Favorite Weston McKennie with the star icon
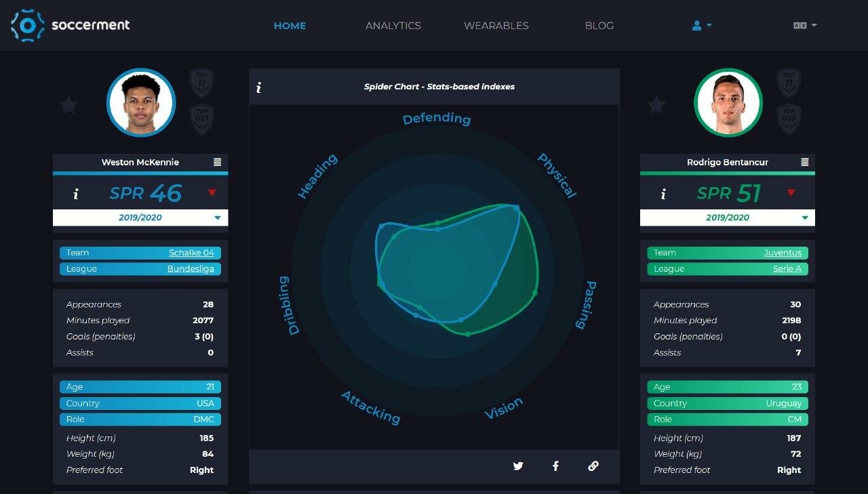Image resolution: width=868 pixels, height=494 pixels. click(x=68, y=105)
